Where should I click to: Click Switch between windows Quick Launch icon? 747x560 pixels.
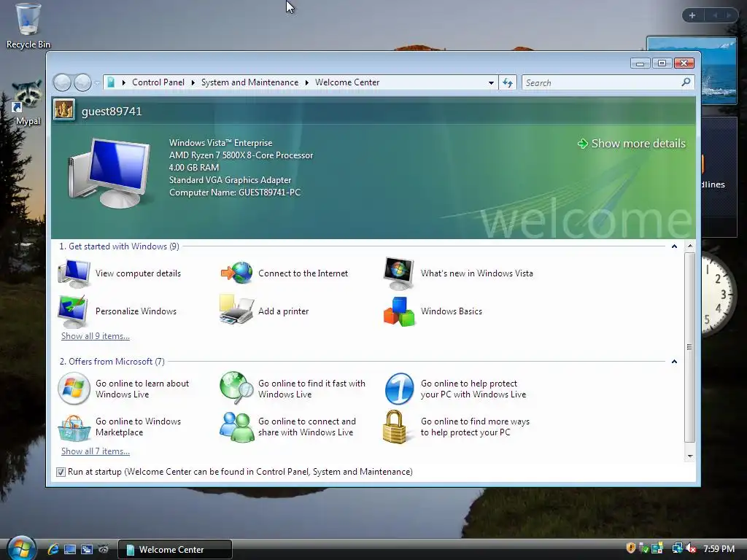click(87, 549)
